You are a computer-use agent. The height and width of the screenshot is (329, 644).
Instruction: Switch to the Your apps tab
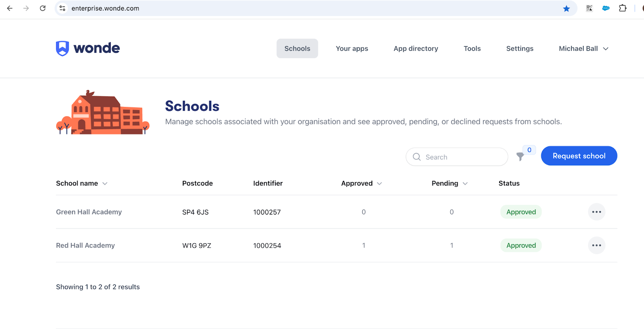click(x=352, y=49)
